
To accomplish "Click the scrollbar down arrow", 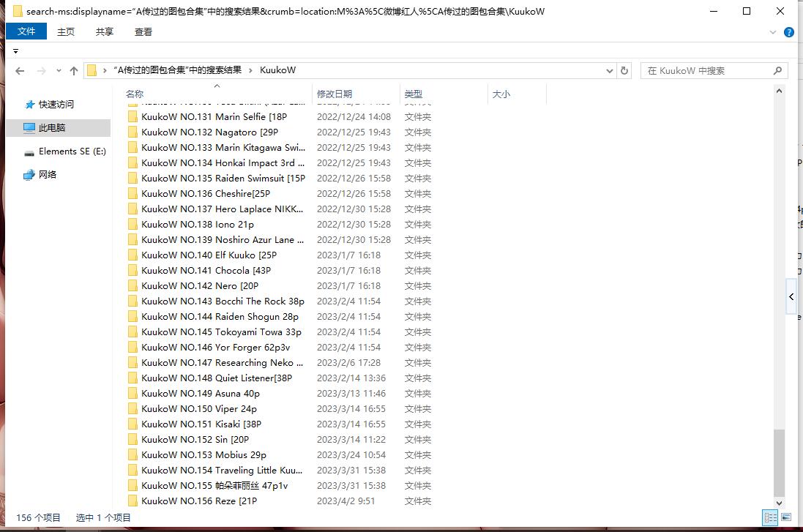I will pyautogui.click(x=779, y=503).
